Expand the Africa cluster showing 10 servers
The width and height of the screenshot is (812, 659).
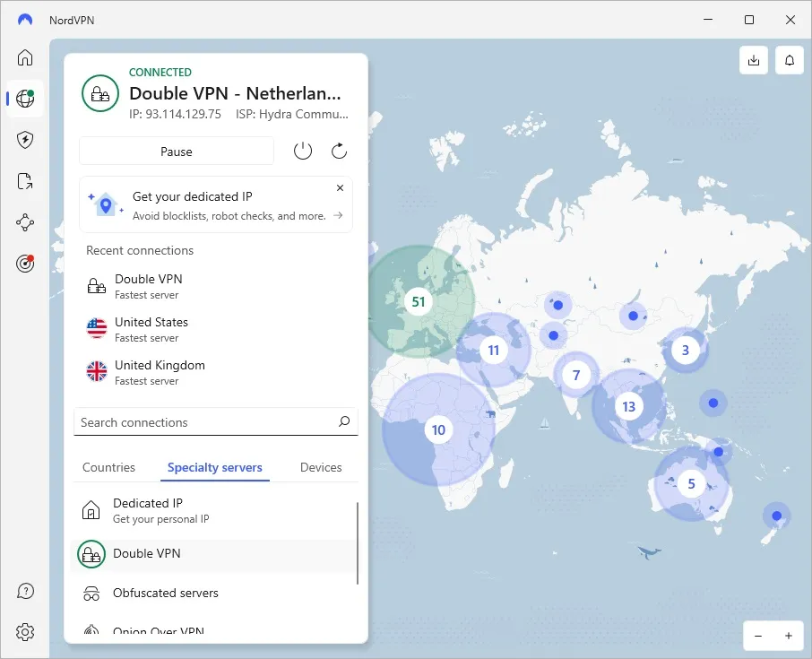pyautogui.click(x=438, y=429)
